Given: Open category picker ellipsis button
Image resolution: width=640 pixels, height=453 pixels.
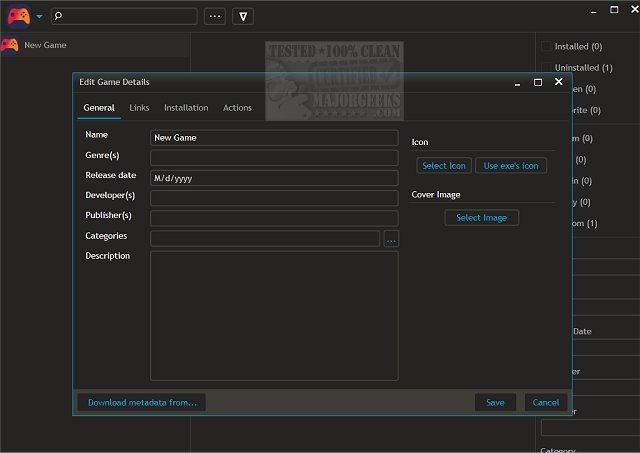Looking at the screenshot, I should [391, 238].
